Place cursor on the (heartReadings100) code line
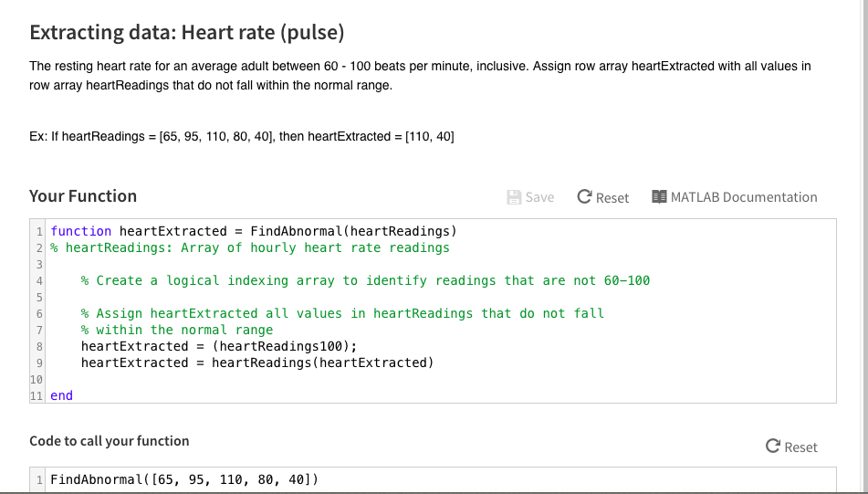Viewport: 868px width, 494px height. [x=219, y=346]
